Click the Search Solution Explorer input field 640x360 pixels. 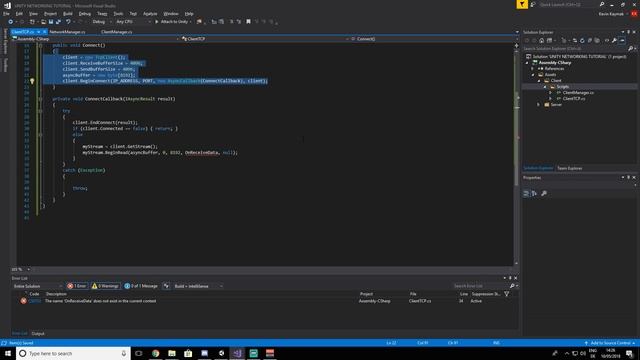click(575, 49)
